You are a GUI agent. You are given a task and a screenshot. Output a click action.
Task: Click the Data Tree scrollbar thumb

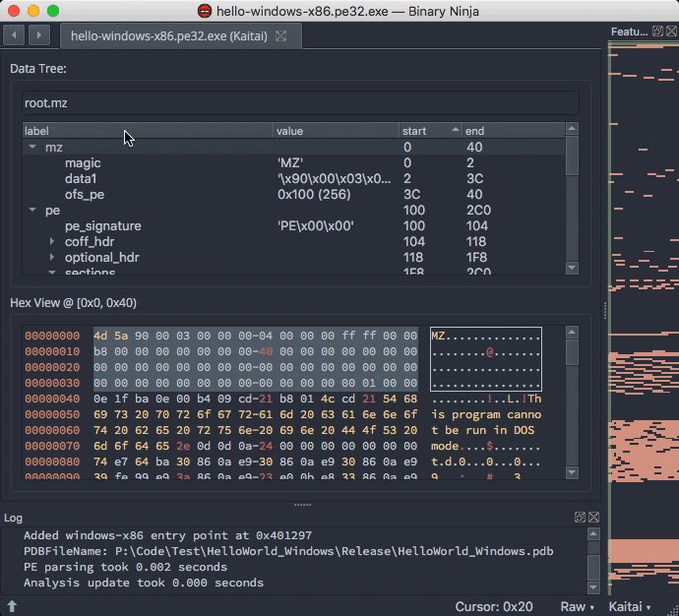(572, 156)
